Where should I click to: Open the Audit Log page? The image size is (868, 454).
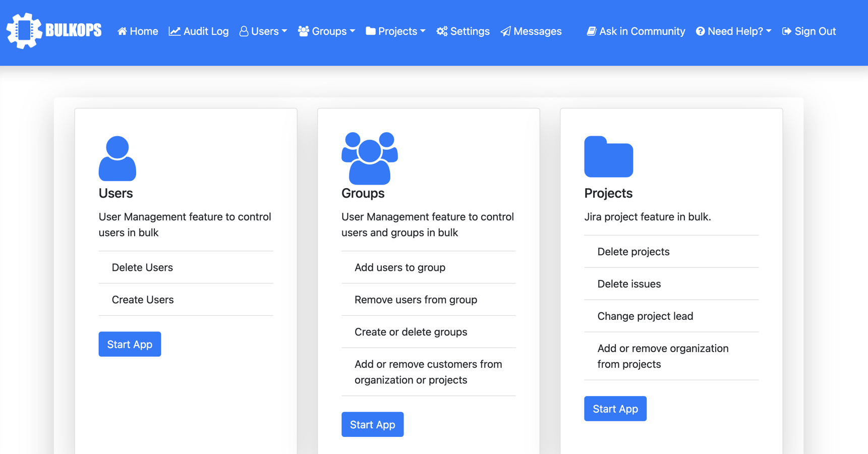click(199, 31)
